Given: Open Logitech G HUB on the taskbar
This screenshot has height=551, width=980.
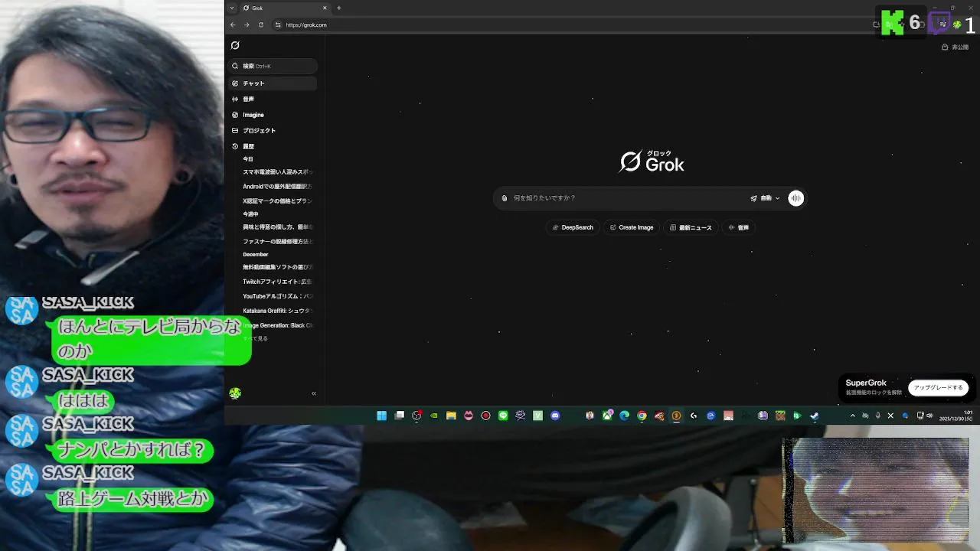Looking at the screenshot, I should pyautogui.click(x=694, y=416).
